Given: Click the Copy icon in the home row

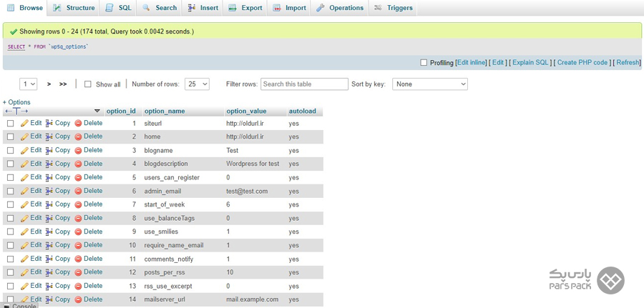Looking at the screenshot, I should pyautogui.click(x=49, y=136).
